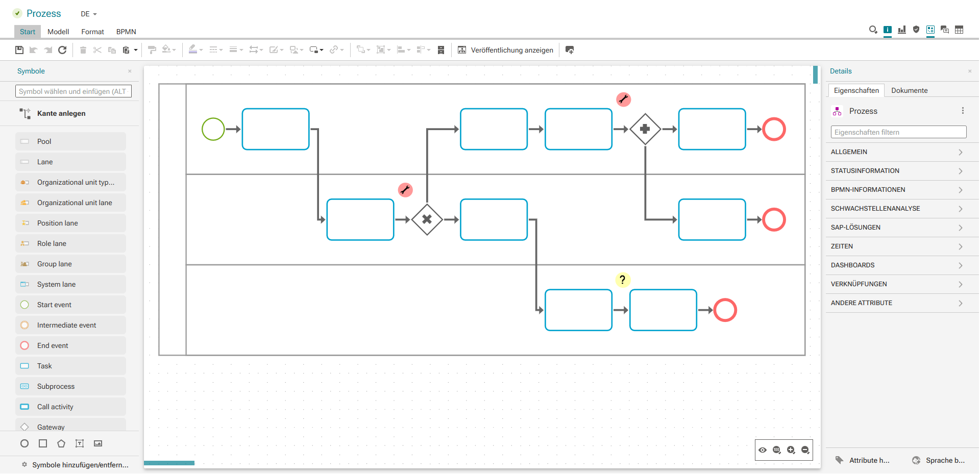Toggle the eye overview on canvas
Image resolution: width=980 pixels, height=474 pixels.
(x=762, y=450)
